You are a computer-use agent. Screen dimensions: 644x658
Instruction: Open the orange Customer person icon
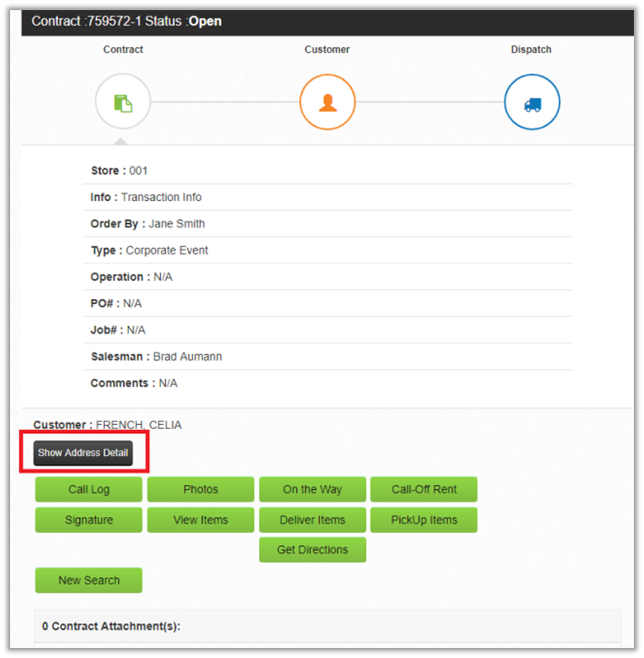pyautogui.click(x=327, y=102)
